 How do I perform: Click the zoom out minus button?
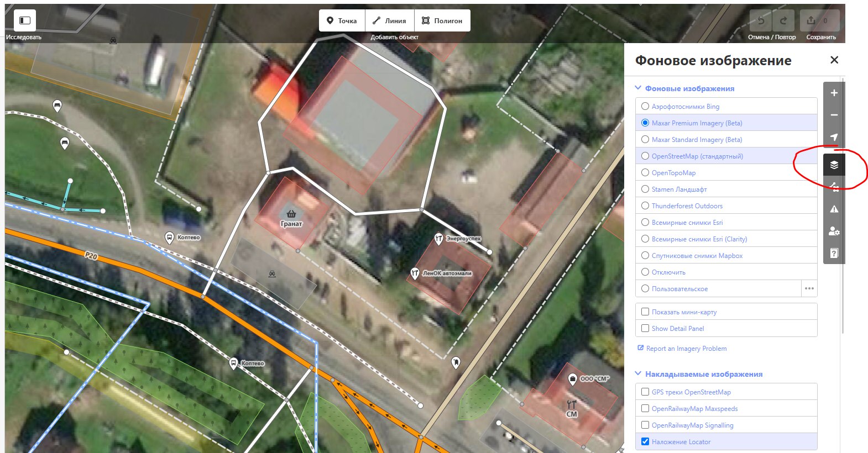point(834,115)
